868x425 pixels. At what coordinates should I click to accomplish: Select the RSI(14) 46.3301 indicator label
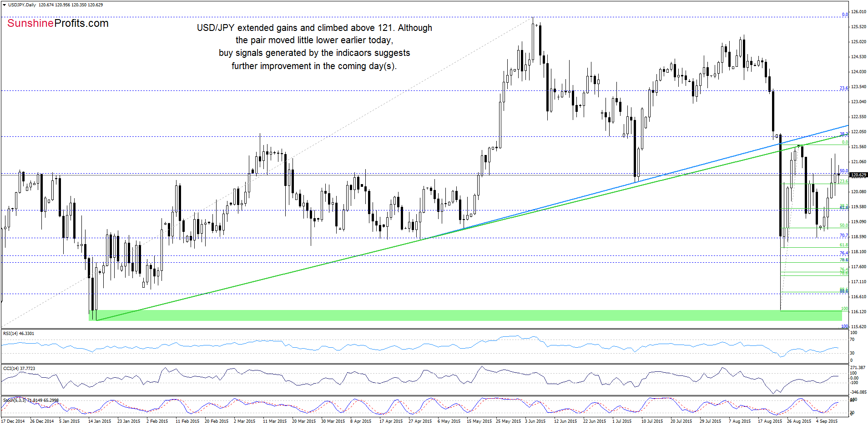coord(19,334)
